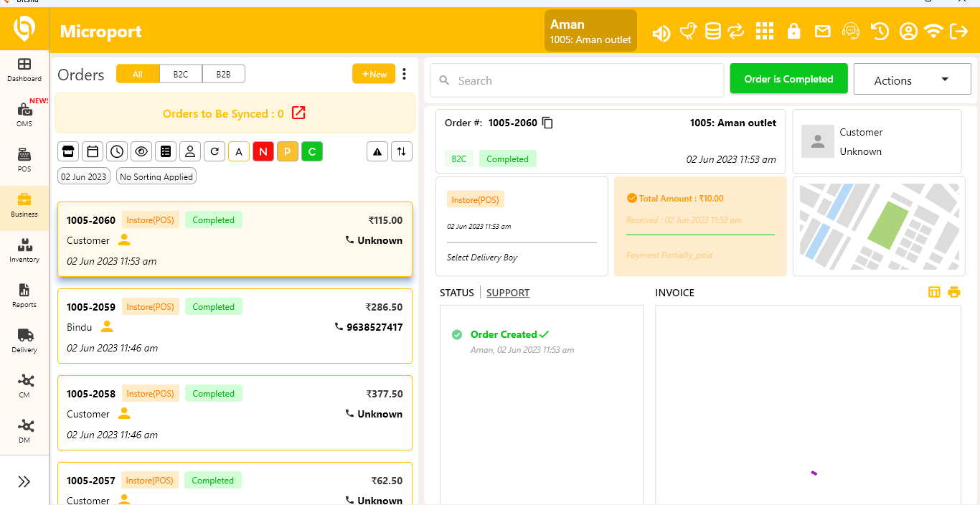Print the invoice using printer icon
980x505 pixels.
point(953,292)
